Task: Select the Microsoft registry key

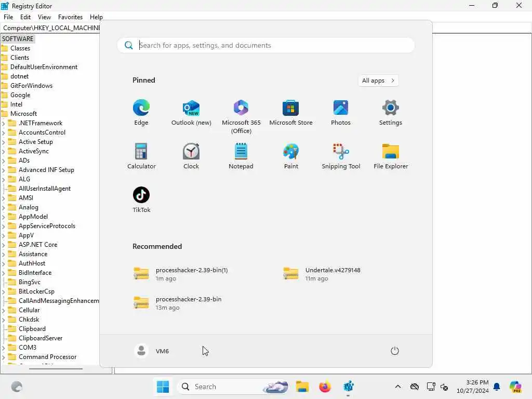Action: [23, 114]
